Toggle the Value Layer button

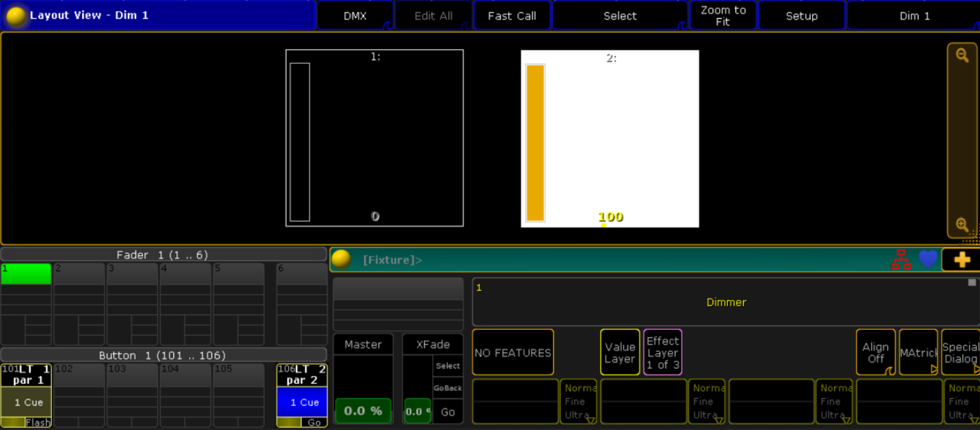(x=620, y=353)
